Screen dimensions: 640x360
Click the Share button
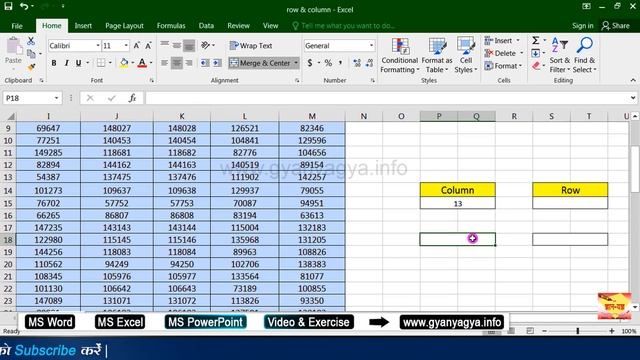pos(616,26)
